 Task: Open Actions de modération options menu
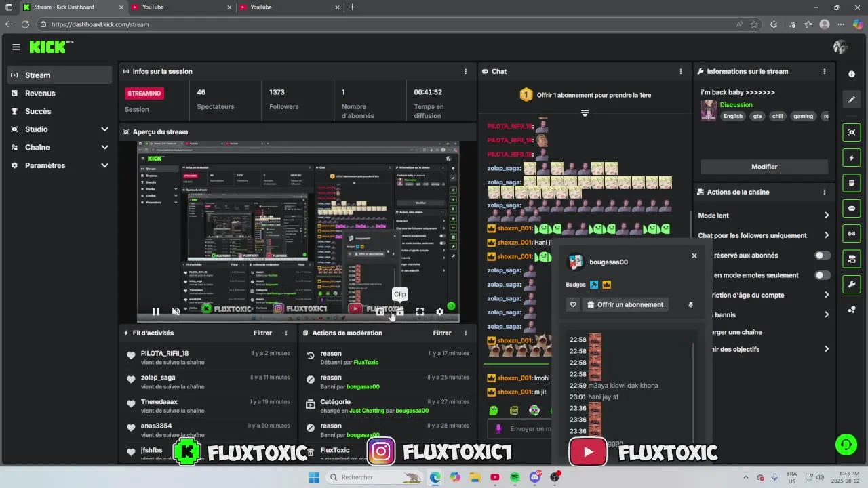pos(465,333)
